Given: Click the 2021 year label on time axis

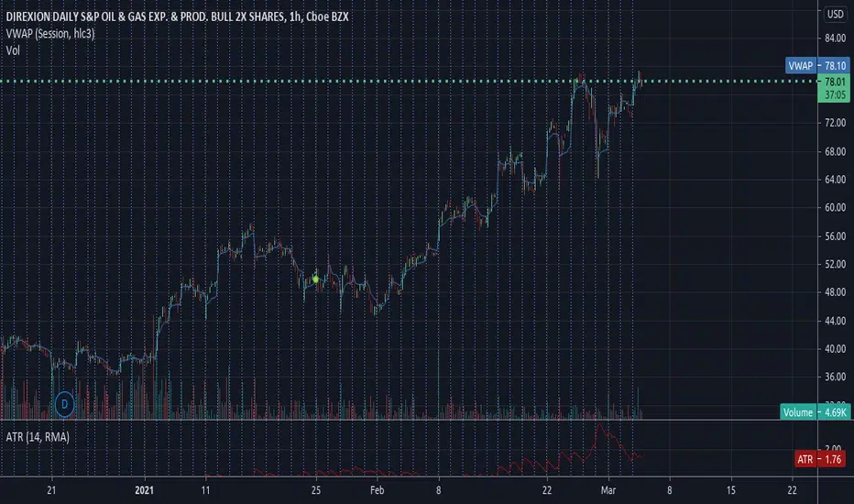Looking at the screenshot, I should click(x=145, y=490).
